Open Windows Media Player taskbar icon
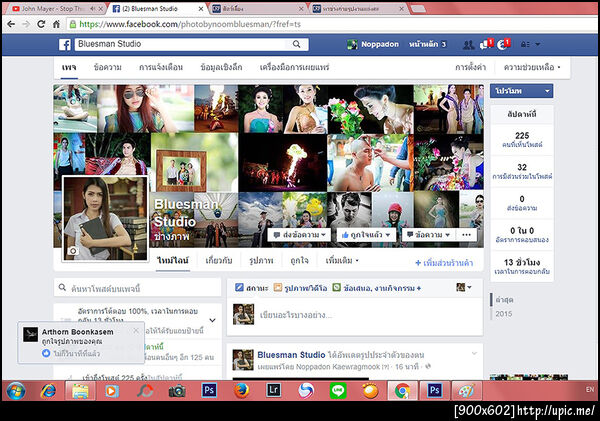 pyautogui.click(x=112, y=391)
